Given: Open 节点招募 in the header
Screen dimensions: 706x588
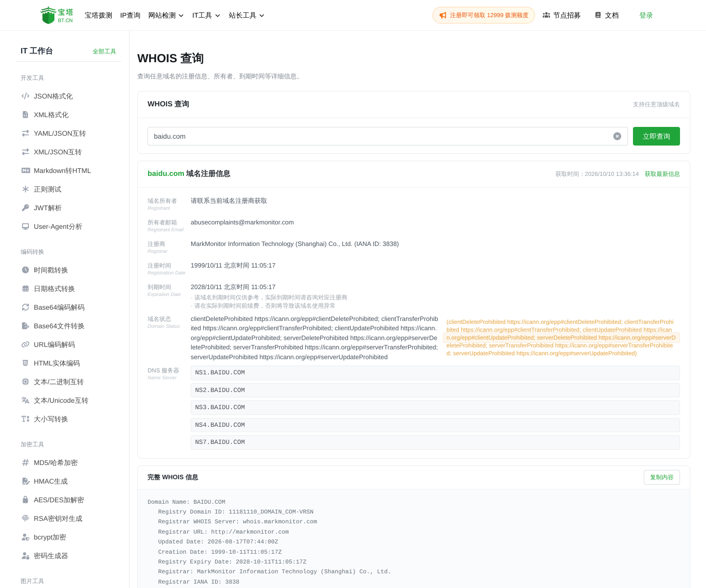Looking at the screenshot, I should 561,15.
